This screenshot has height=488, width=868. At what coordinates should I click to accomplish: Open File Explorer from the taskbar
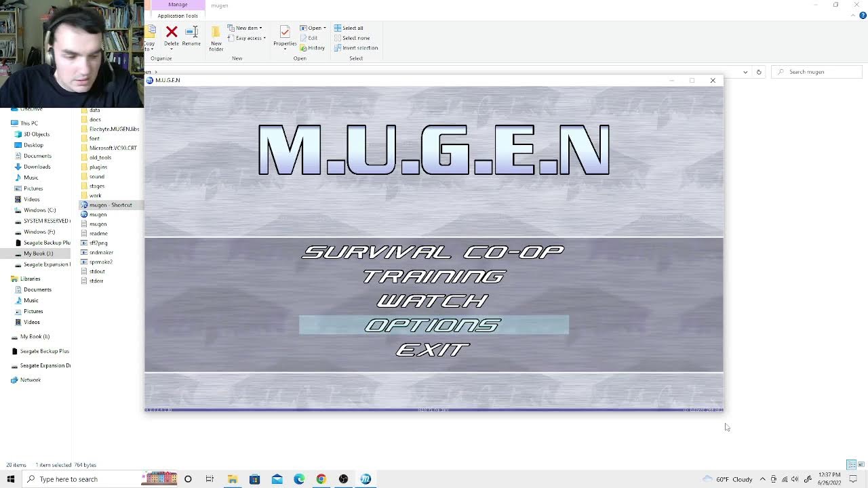click(x=232, y=479)
